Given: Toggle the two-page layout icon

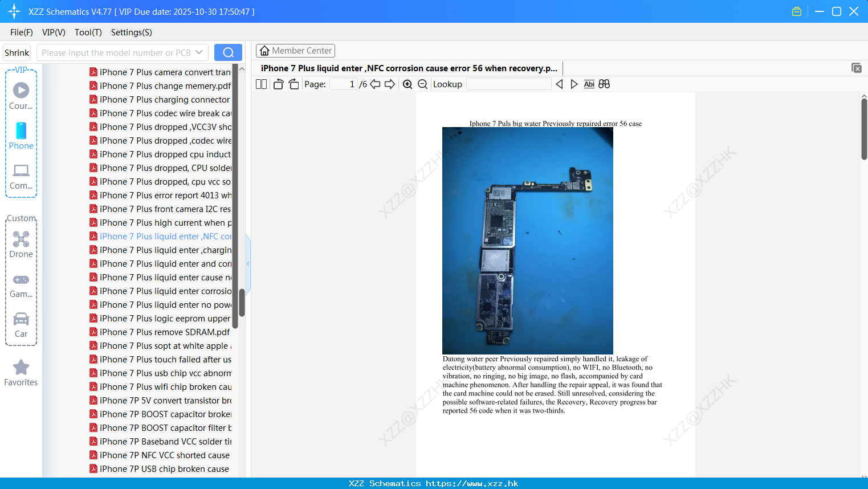Looking at the screenshot, I should [261, 84].
